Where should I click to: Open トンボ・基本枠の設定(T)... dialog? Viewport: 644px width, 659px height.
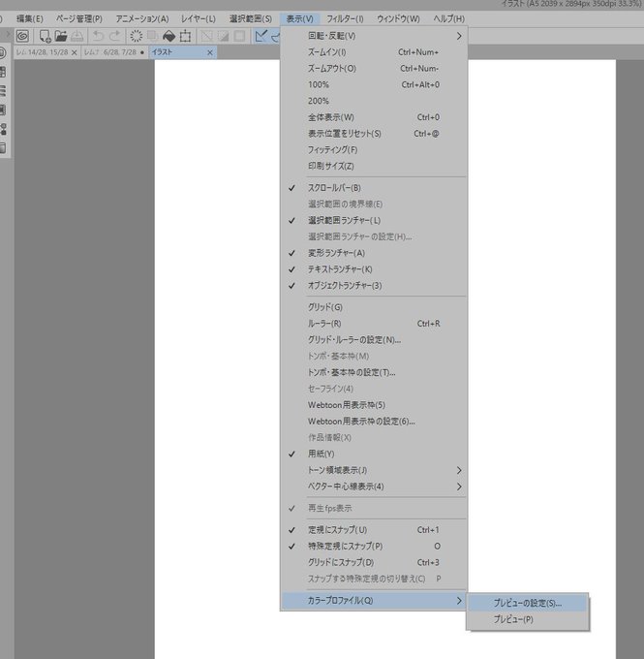(374, 372)
